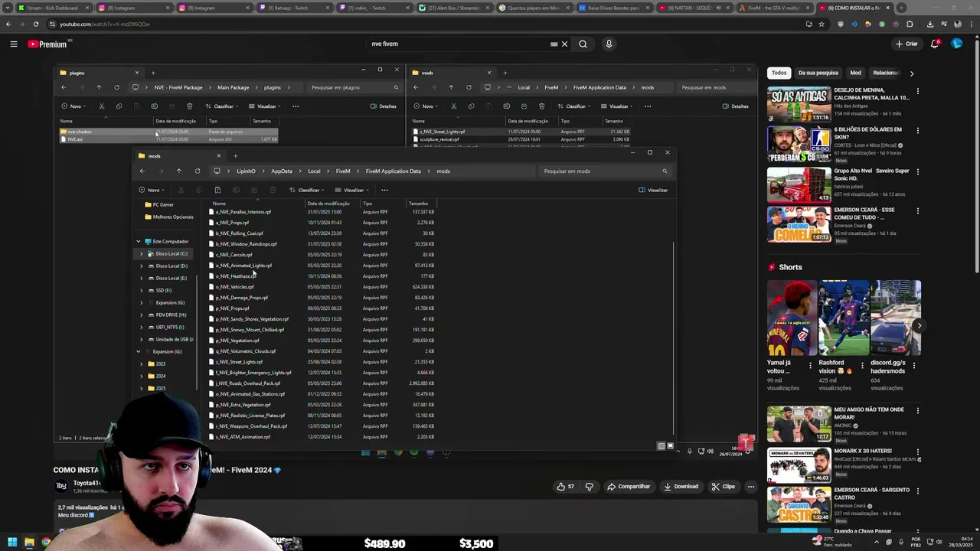980x551 pixels.
Task: Open the YouTube account avatar menu
Action: pos(956,44)
